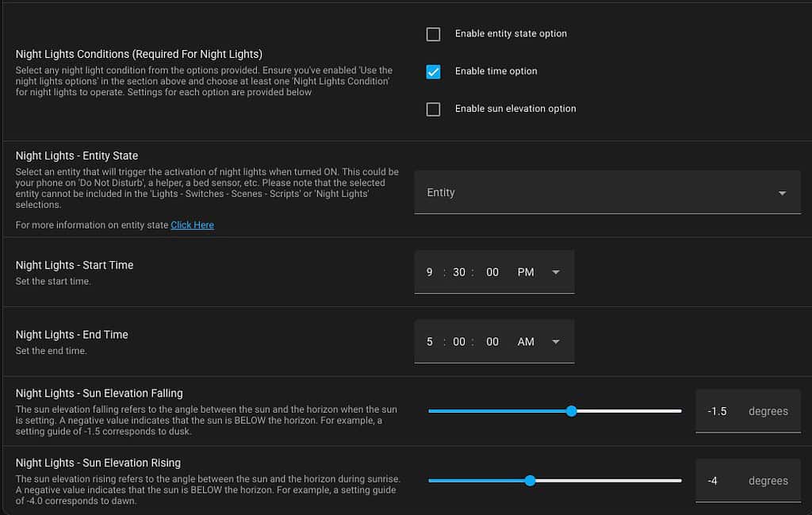The width and height of the screenshot is (812, 515).
Task: Click the start time seconds field
Action: 492,272
